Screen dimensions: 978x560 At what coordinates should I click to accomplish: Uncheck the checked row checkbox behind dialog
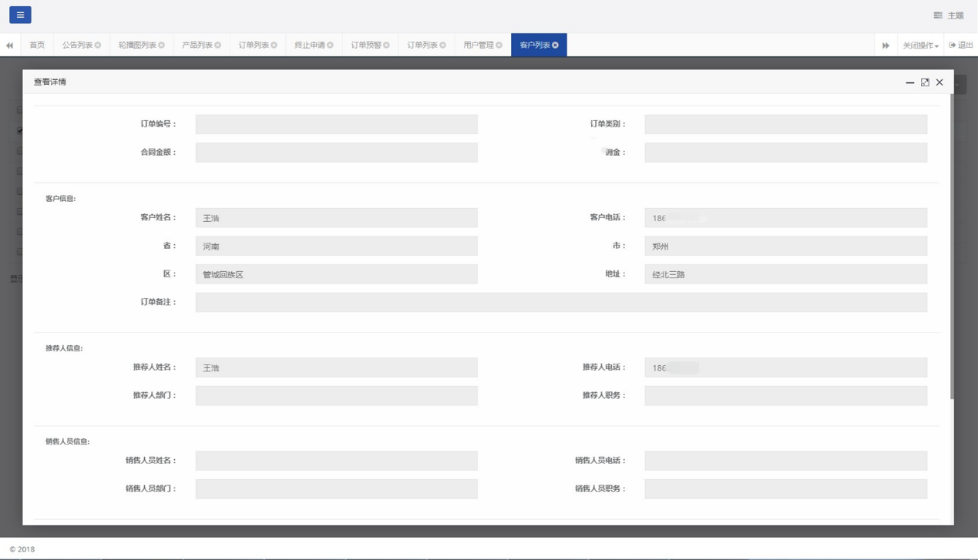point(19,131)
